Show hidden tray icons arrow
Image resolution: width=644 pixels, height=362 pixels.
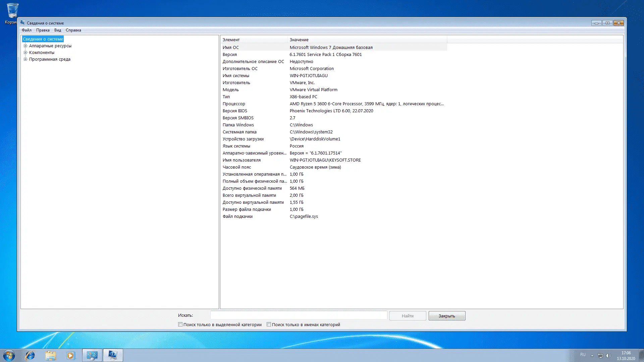592,356
